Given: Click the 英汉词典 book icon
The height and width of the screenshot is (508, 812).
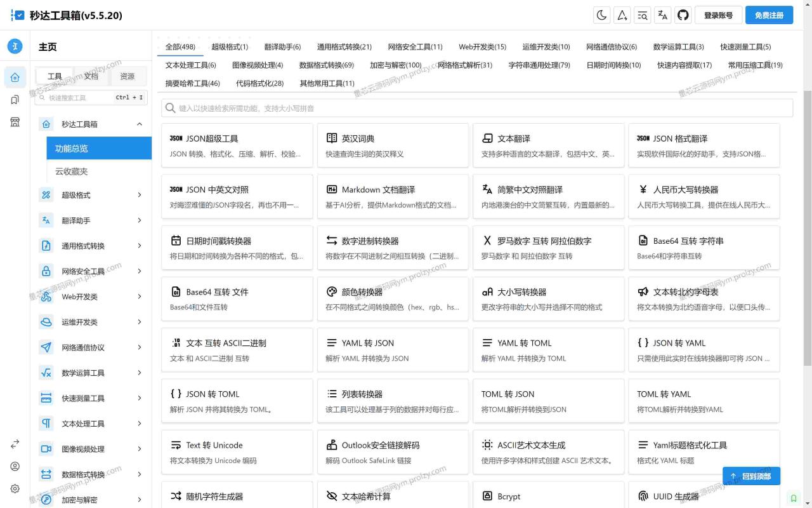Looking at the screenshot, I should click(x=331, y=138).
